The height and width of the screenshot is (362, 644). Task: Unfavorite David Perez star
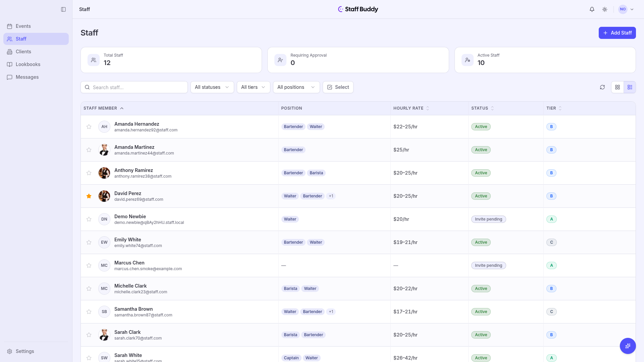89,196
